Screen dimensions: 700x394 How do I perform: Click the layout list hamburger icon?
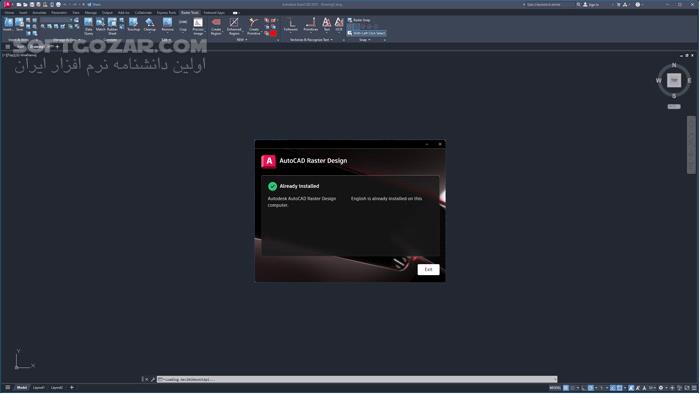point(8,388)
